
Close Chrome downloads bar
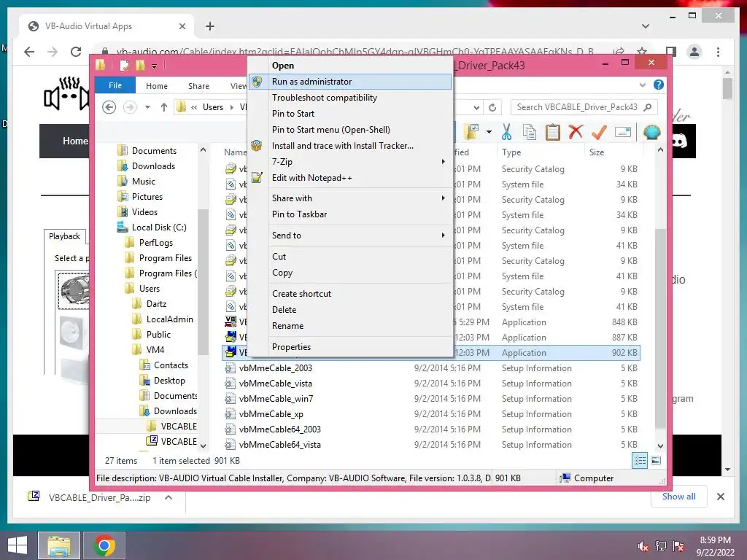tap(721, 497)
